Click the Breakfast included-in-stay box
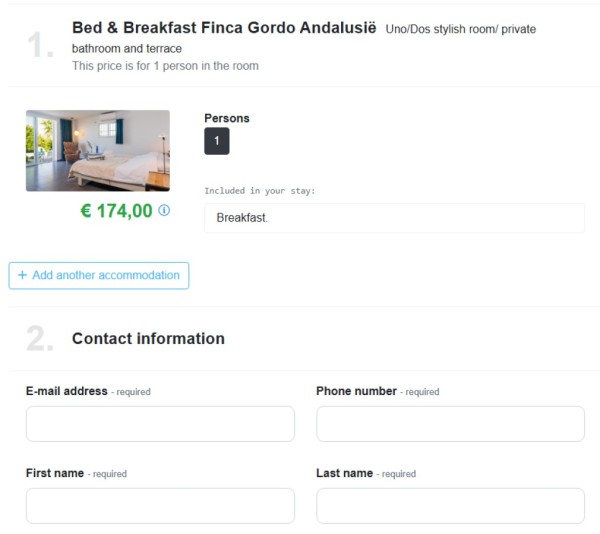 tap(394, 218)
